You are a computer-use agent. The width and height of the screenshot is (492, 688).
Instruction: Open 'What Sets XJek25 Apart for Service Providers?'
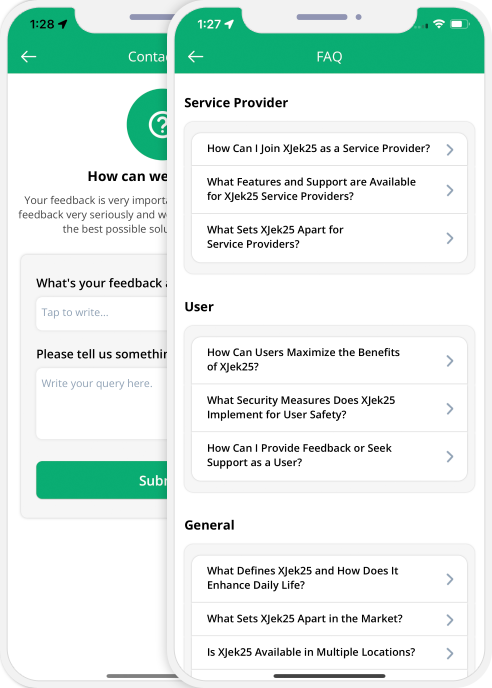(x=329, y=238)
